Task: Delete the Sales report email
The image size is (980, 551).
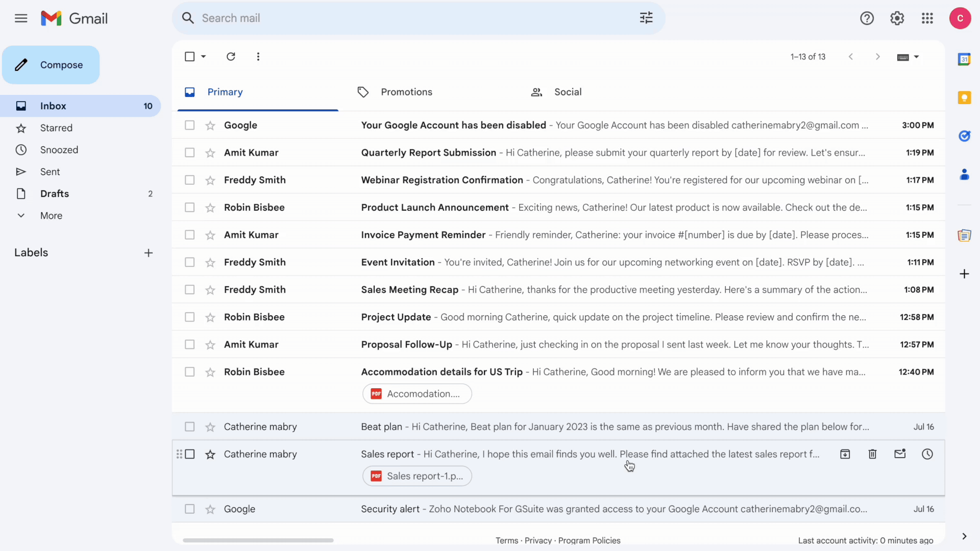Action: tap(872, 454)
